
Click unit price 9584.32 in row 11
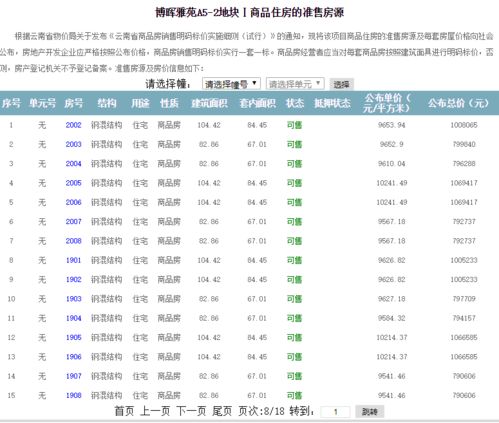(x=392, y=318)
